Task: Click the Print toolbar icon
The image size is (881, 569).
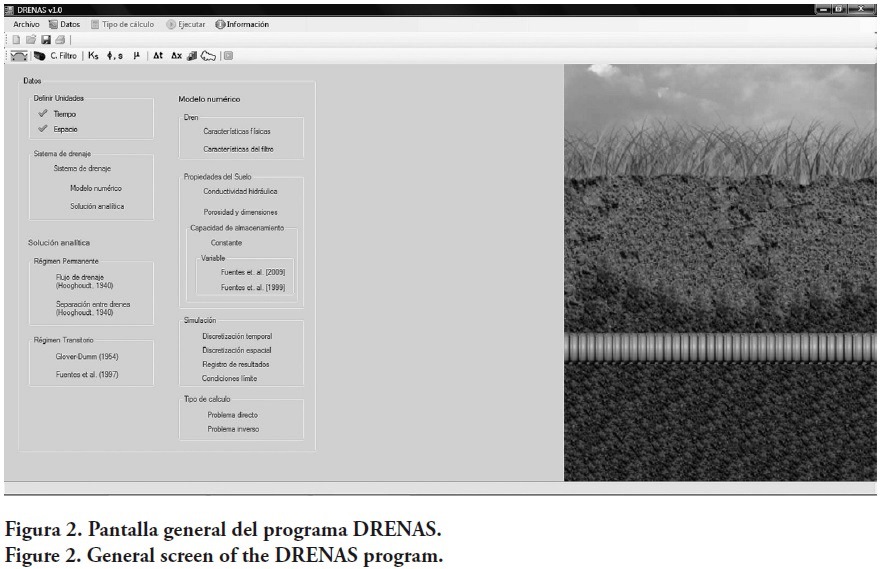Action: (x=60, y=39)
